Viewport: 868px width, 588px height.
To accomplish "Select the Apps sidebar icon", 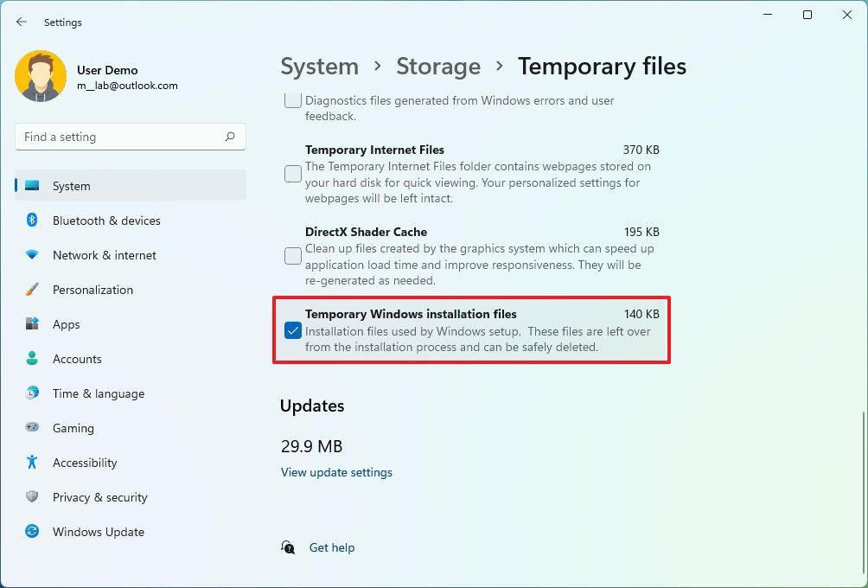I will point(31,324).
